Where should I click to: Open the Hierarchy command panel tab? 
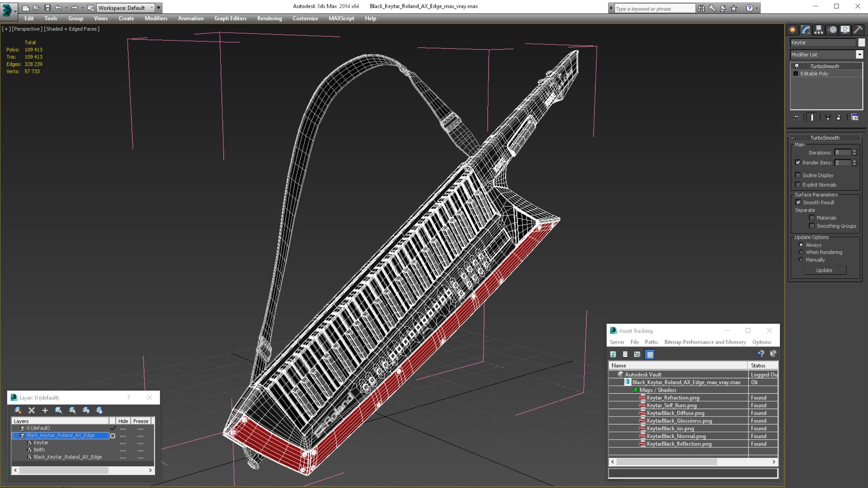click(x=819, y=30)
